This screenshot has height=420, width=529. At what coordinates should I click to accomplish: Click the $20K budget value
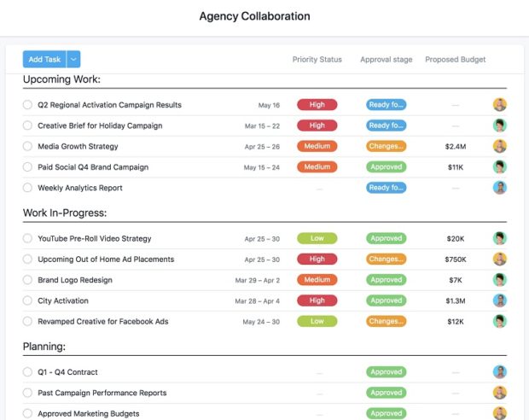click(456, 239)
